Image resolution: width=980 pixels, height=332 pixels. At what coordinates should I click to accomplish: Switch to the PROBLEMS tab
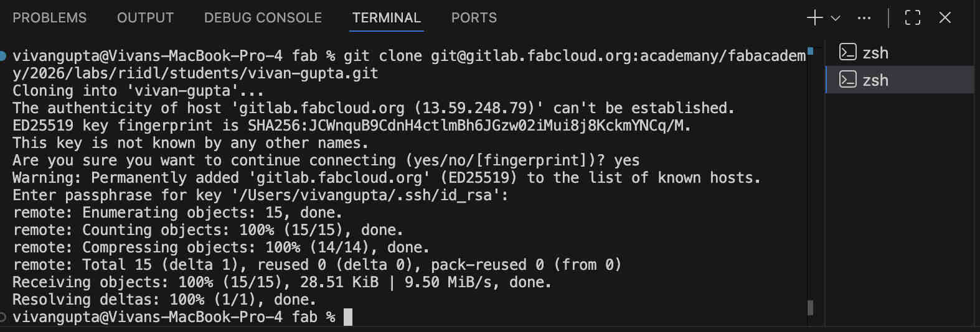pyautogui.click(x=50, y=18)
